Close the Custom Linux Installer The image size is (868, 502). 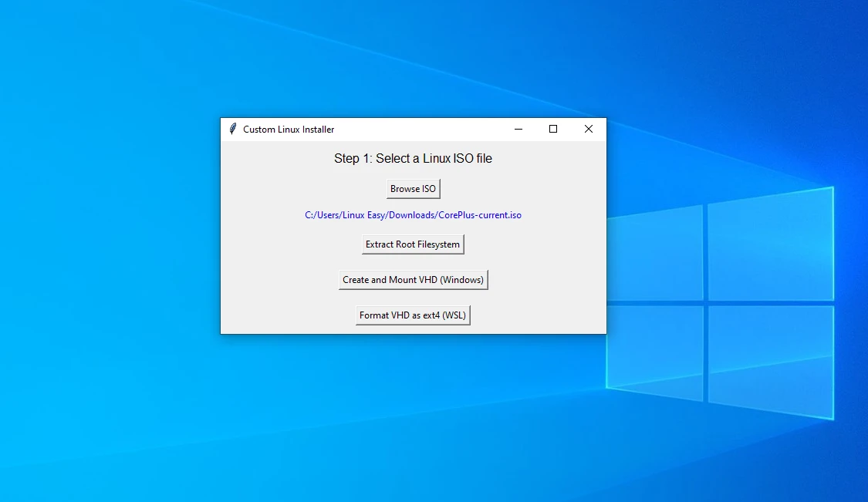[588, 129]
